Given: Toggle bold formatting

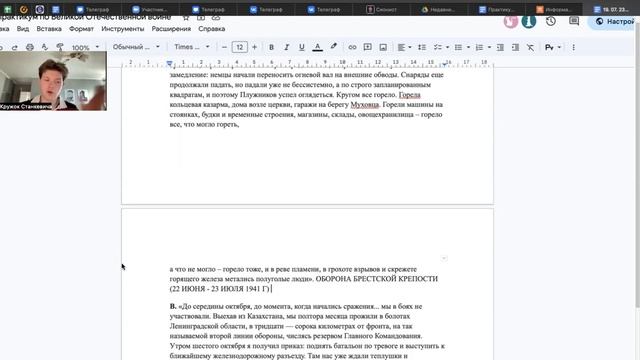Looking at the screenshot, I should [271, 47].
